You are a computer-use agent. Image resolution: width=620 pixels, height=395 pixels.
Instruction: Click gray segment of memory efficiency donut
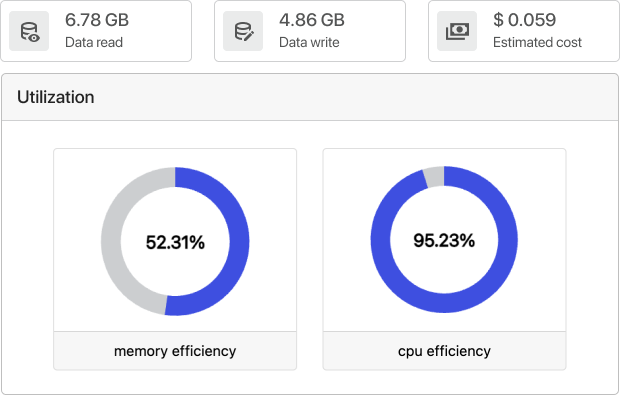113,241
